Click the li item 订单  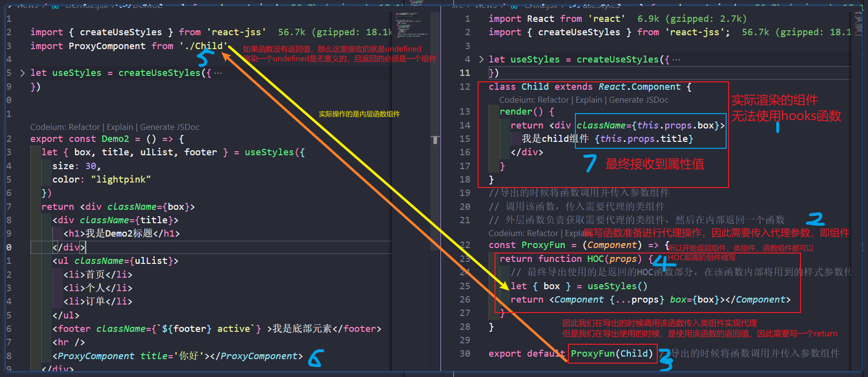pos(95,301)
